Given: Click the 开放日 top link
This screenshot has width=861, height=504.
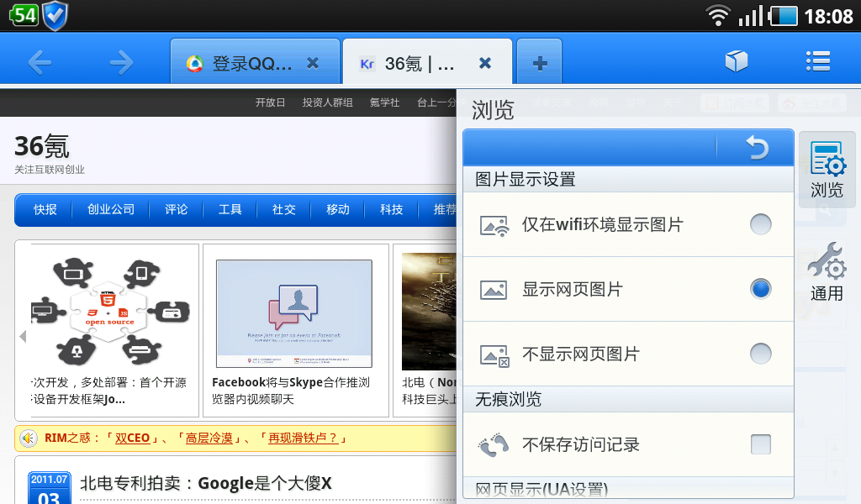Looking at the screenshot, I should pyautogui.click(x=270, y=102).
